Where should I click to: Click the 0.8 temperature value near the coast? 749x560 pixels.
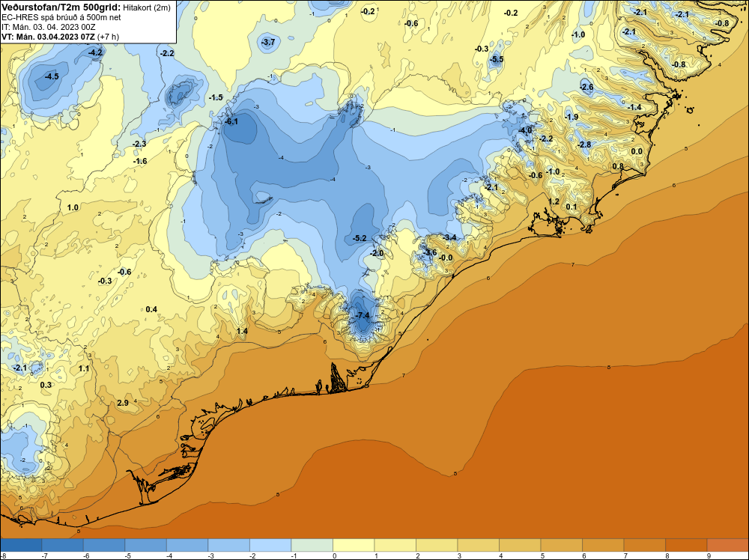coord(618,166)
